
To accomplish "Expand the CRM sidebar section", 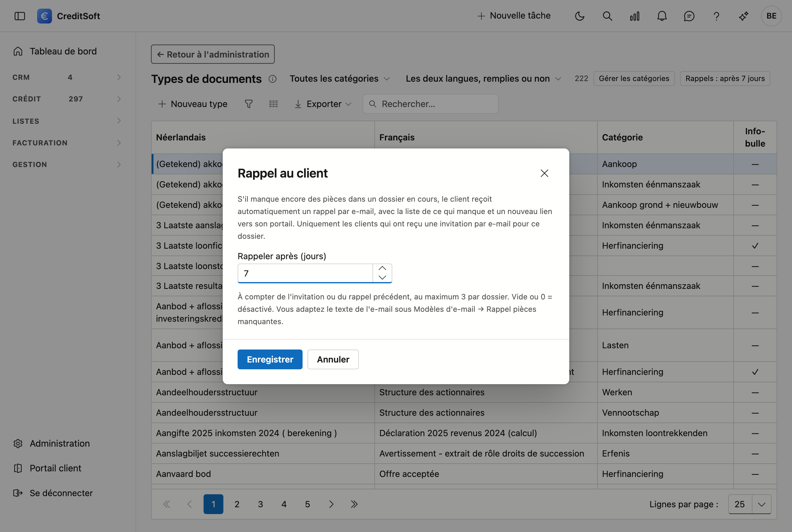I will pos(67,77).
